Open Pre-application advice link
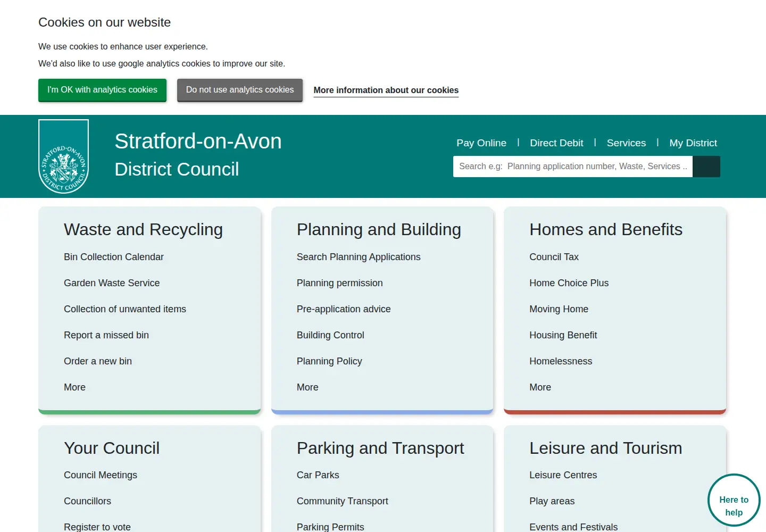Screen dimensions: 766x532 click(344, 309)
